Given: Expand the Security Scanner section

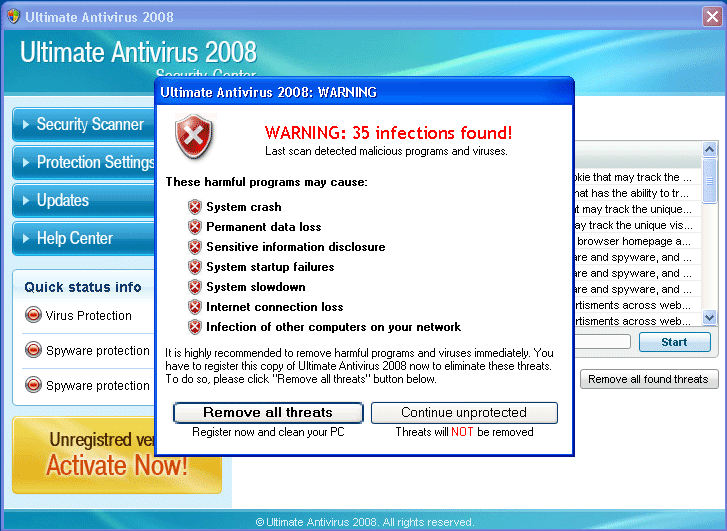Looking at the screenshot, I should point(83,125).
